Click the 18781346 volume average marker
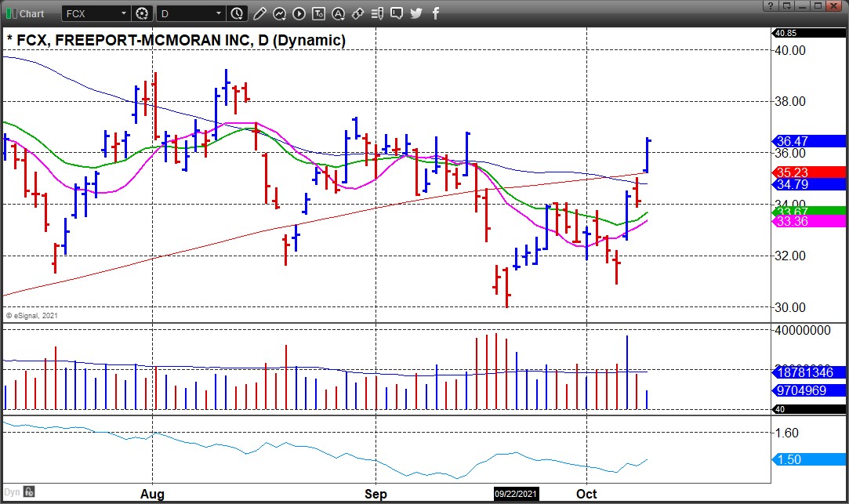 click(x=808, y=372)
